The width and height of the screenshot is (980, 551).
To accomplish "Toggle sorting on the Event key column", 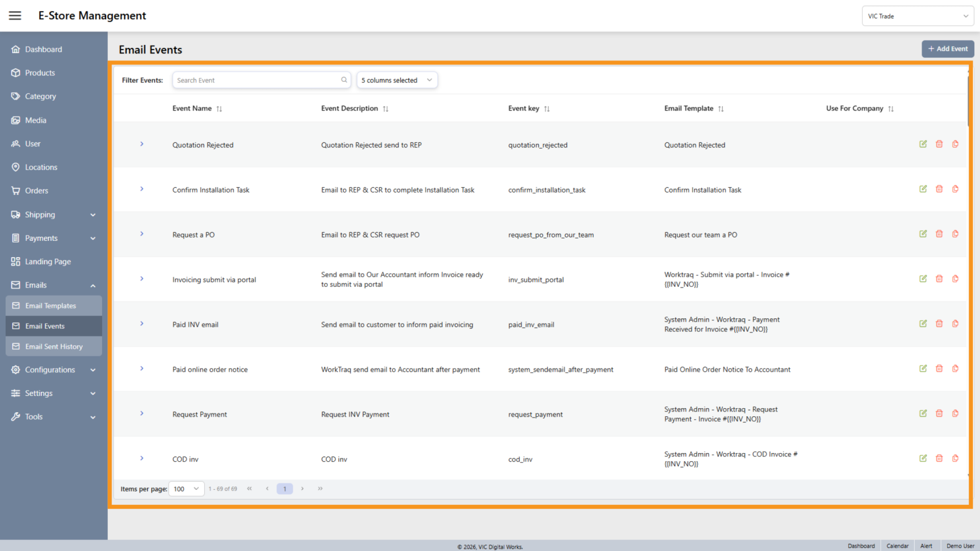I will pos(547,108).
